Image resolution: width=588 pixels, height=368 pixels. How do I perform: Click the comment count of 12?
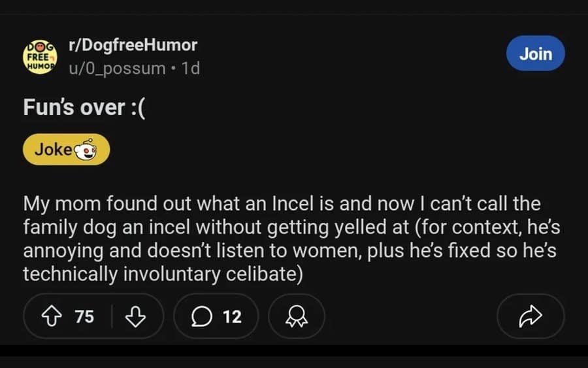tap(232, 317)
